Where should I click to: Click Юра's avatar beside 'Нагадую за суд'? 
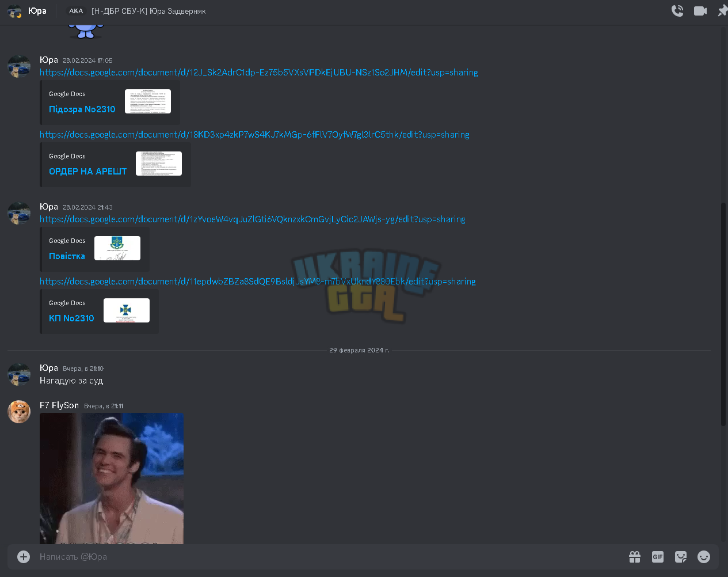pos(19,374)
